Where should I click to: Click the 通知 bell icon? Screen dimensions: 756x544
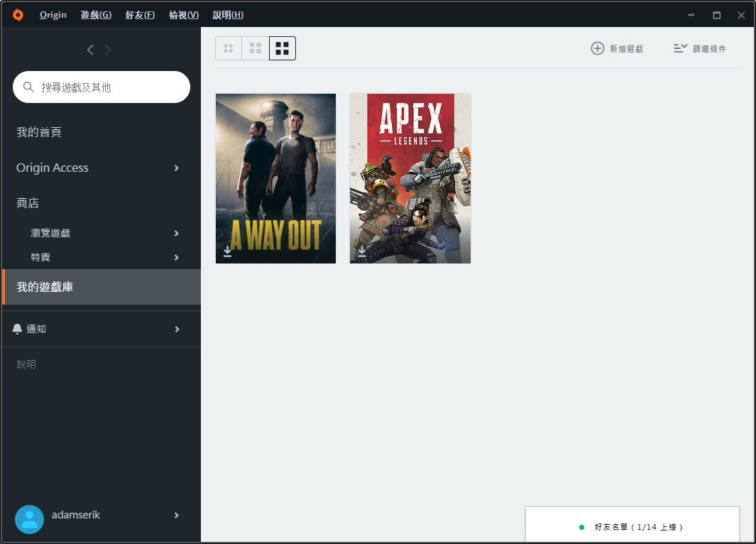[x=17, y=329]
